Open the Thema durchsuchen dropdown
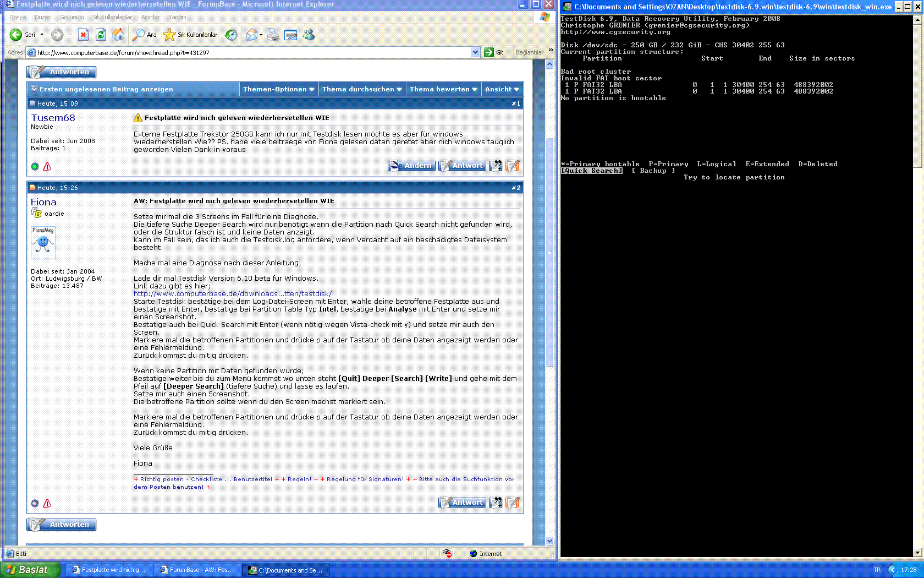The width and height of the screenshot is (924, 578). [x=362, y=89]
